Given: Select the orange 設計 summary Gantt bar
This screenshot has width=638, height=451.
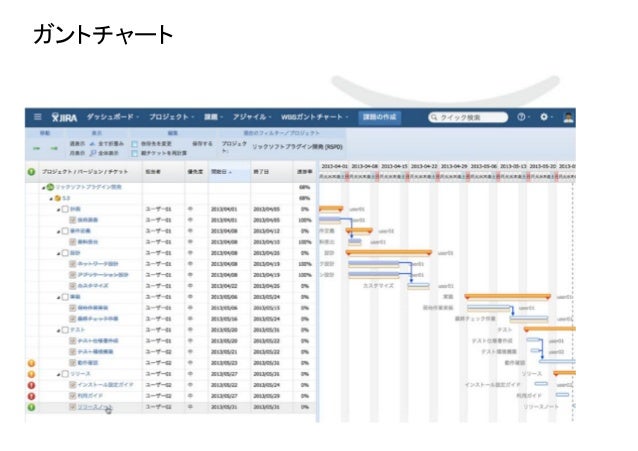Looking at the screenshot, I should point(389,253).
